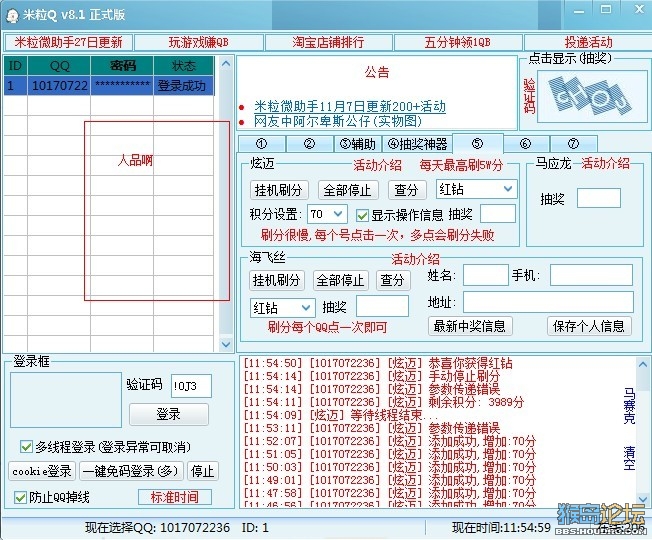Screen dimensions: 652x540
Task: Click cookie登录 button
Action: click(42, 471)
